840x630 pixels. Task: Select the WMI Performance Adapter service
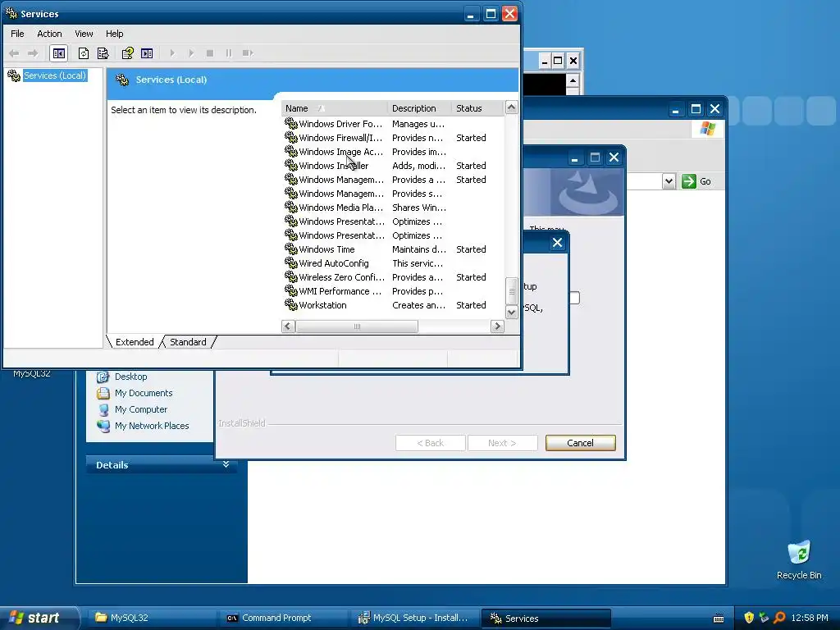(393, 291)
